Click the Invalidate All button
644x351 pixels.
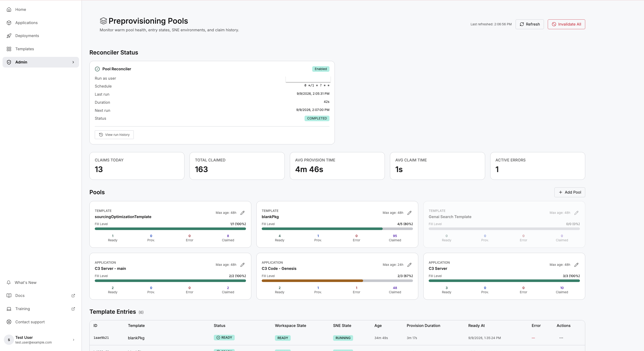click(566, 24)
